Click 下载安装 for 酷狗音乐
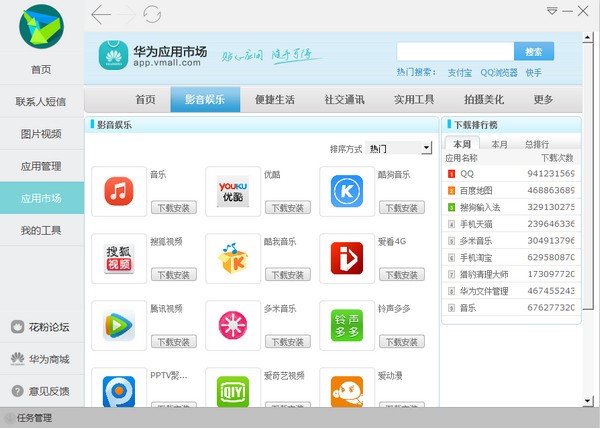 pos(401,208)
